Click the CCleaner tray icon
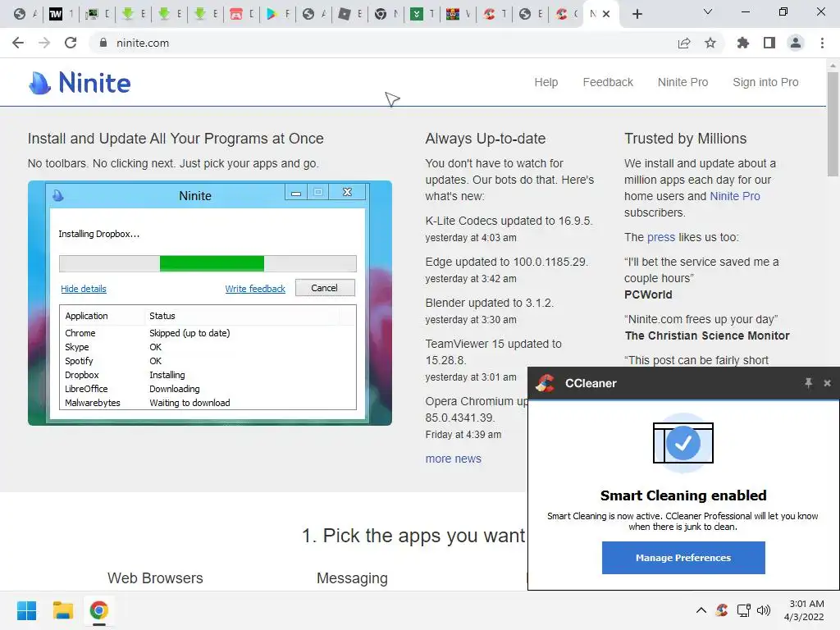Viewport: 840px width, 630px height. point(722,610)
